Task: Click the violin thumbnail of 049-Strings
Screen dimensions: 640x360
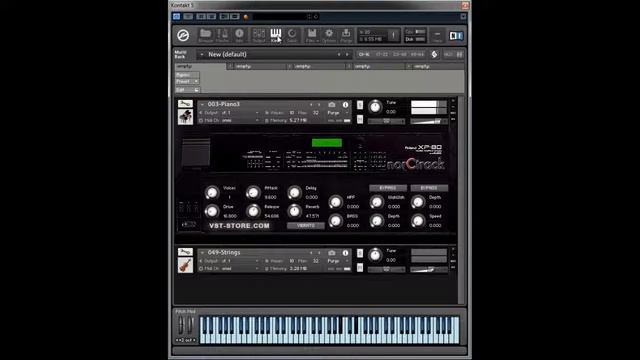Action: (185, 265)
